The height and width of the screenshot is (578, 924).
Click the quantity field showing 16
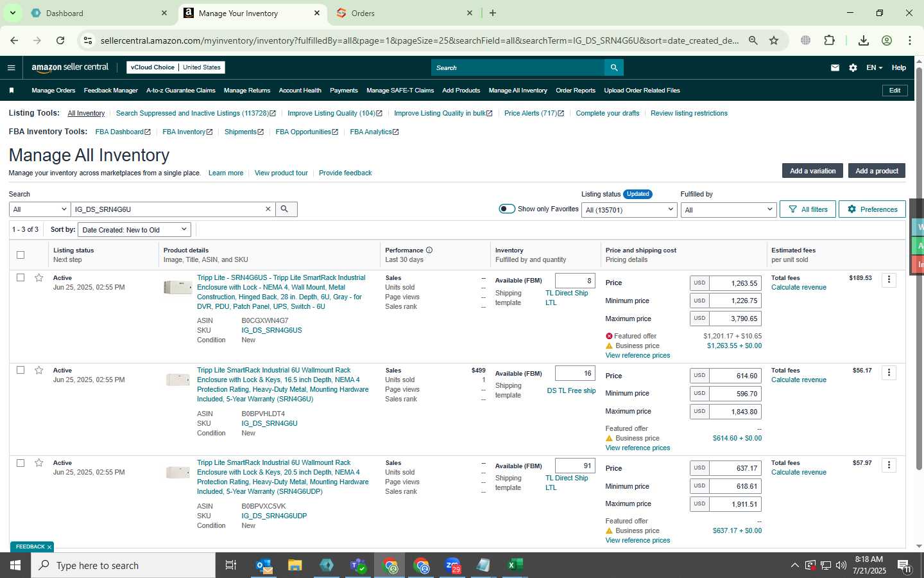575,374
